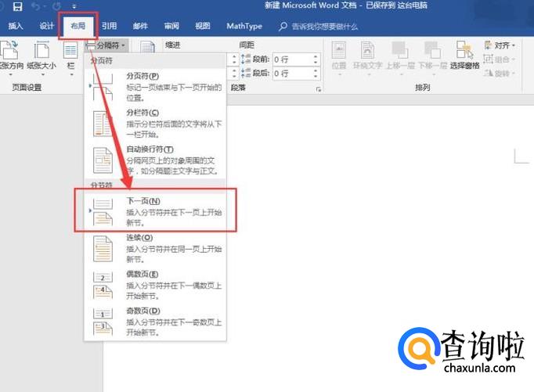Screen dimensions: 534x392
Task: Open the MathType tab
Action: 244,26
